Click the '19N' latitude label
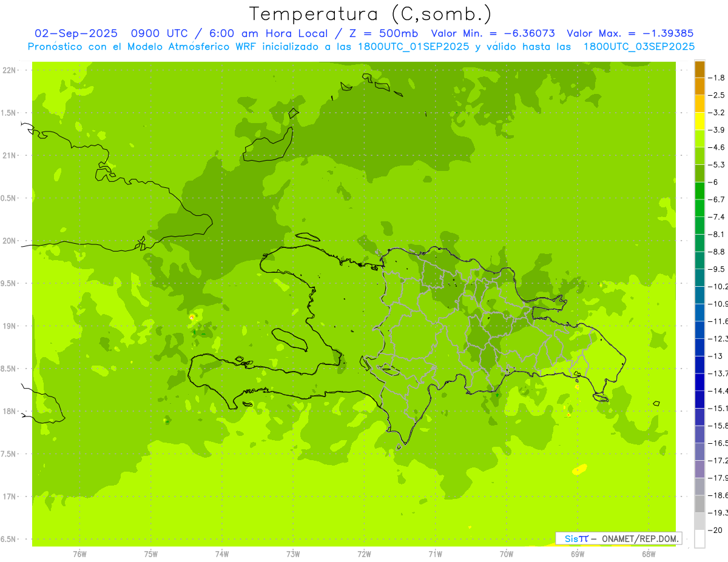Image resolution: width=728 pixels, height=562 pixels. pyautogui.click(x=10, y=326)
